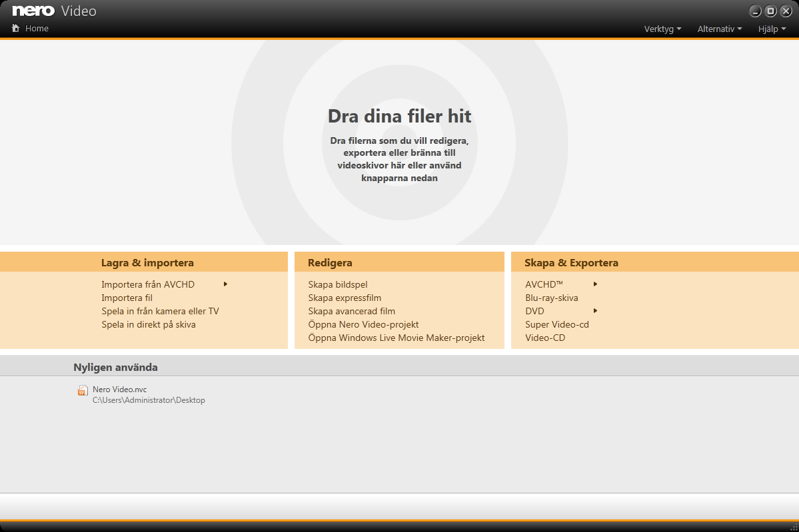Expand the AVCHD export submenu arrow
Viewport: 799px width, 532px height.
(595, 284)
